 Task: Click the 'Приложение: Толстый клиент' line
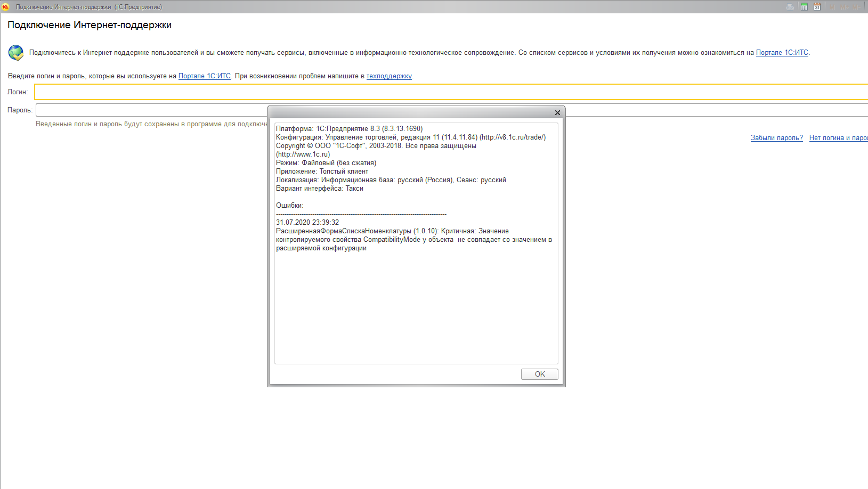(322, 172)
